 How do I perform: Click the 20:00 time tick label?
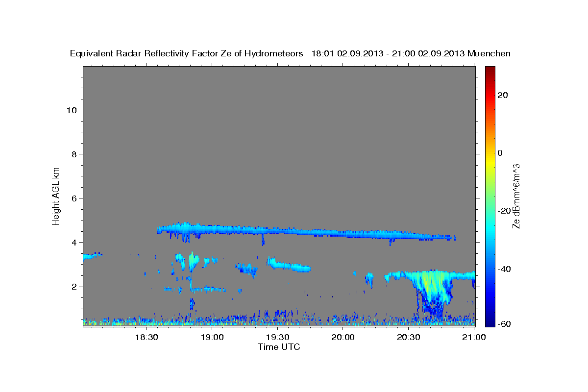(343, 337)
